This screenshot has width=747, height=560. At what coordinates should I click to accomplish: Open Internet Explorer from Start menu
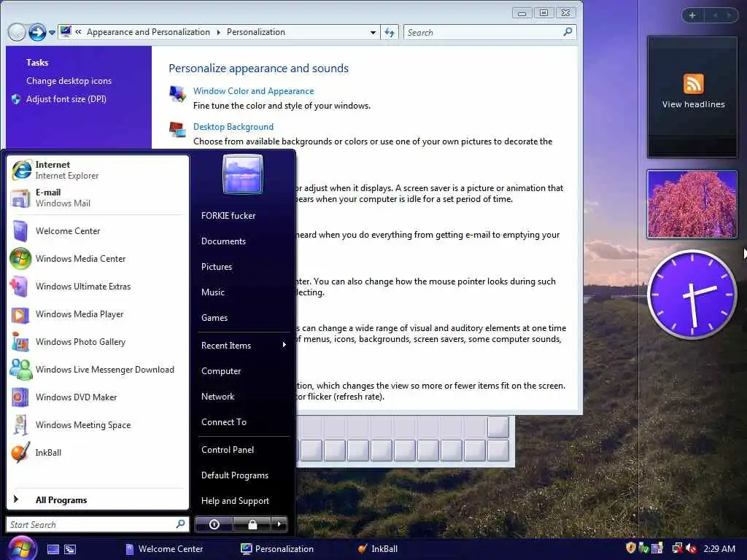click(98, 169)
